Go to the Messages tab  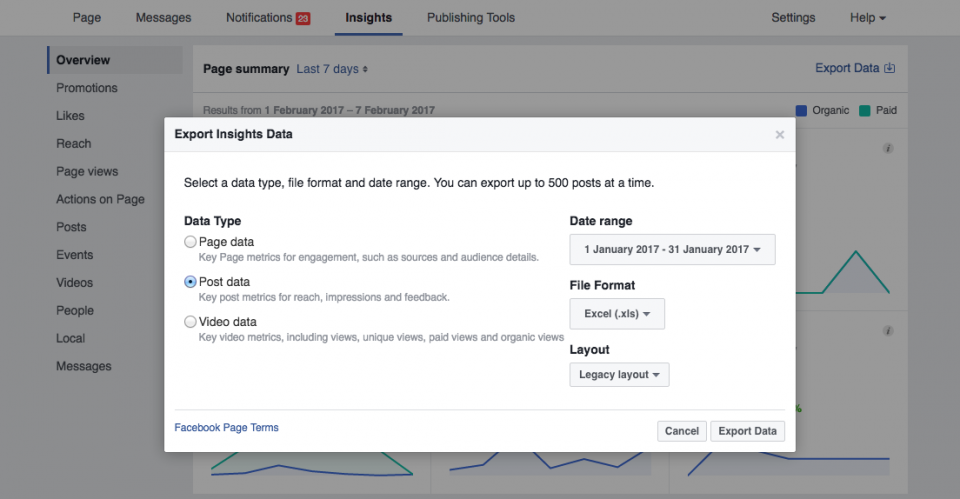click(163, 18)
